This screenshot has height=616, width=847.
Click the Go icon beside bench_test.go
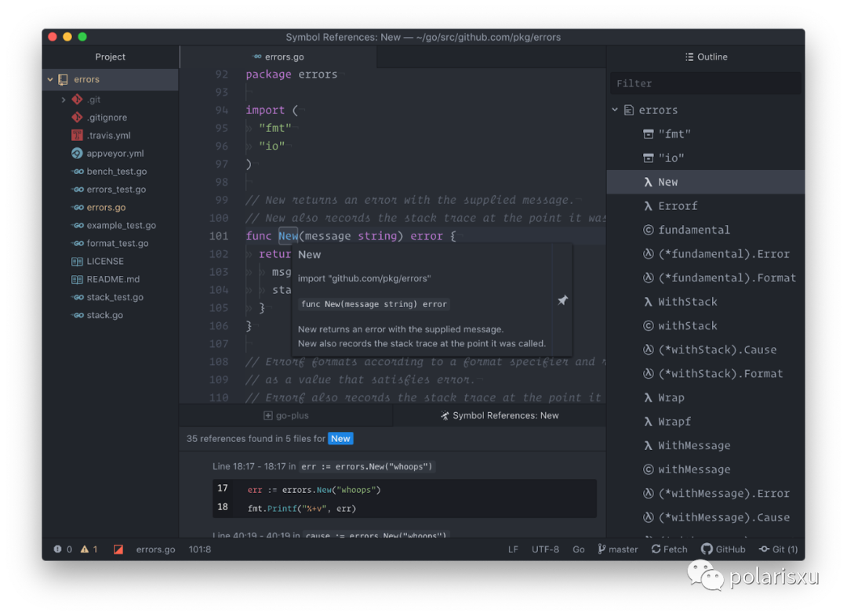78,171
